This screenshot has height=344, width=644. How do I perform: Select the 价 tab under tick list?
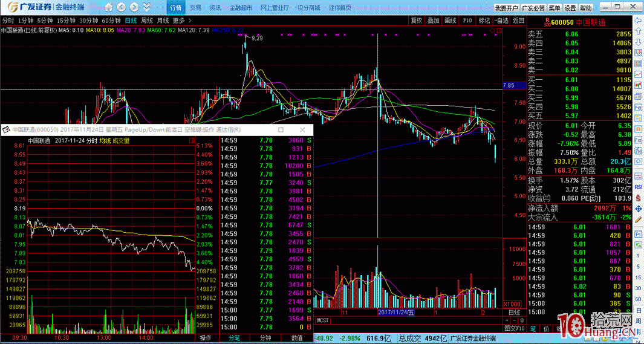pyautogui.click(x=546, y=328)
